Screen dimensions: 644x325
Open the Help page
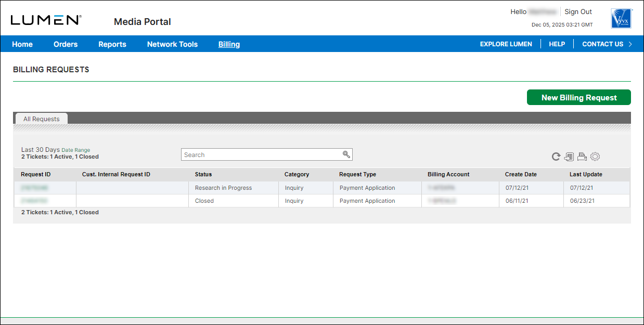[557, 44]
